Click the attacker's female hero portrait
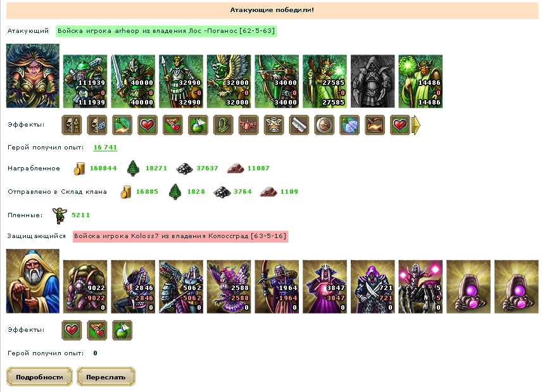Image resolution: width=542 pixels, height=392 pixels. 33,76
